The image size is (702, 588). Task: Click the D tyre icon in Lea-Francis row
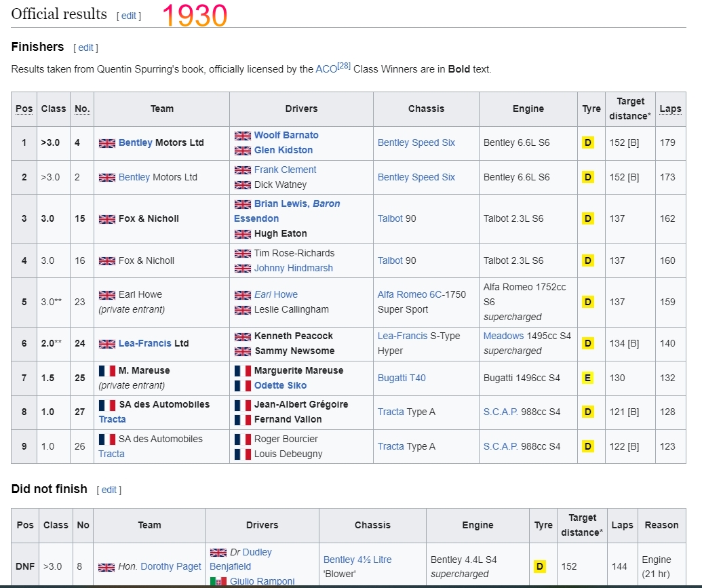588,343
